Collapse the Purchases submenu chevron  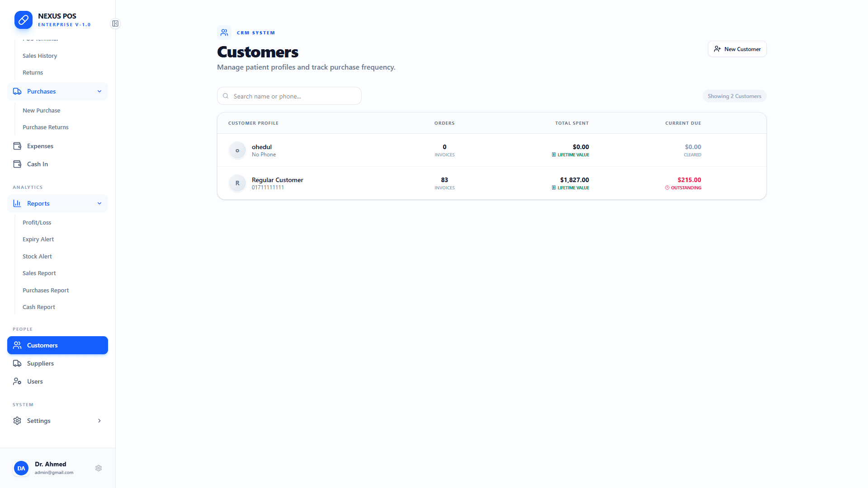point(99,91)
